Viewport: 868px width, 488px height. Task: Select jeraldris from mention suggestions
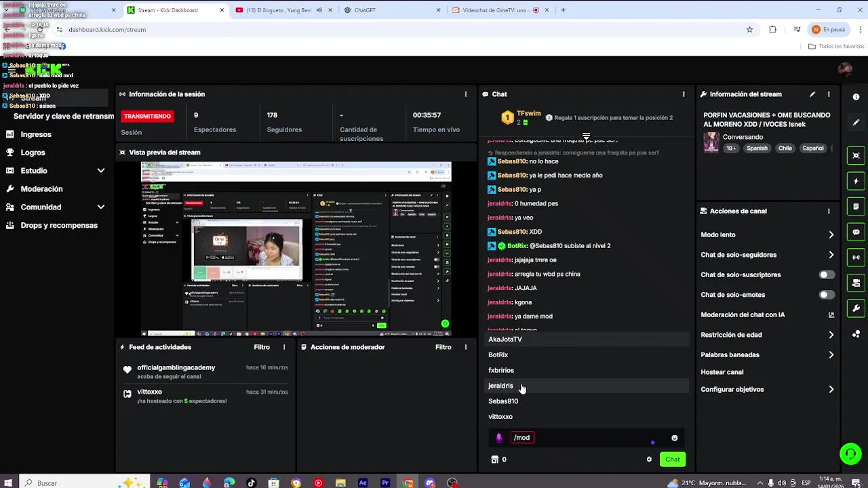(x=587, y=386)
